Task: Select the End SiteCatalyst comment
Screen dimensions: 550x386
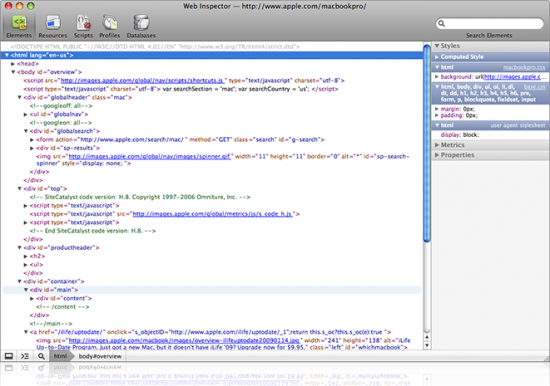Action: 93,231
